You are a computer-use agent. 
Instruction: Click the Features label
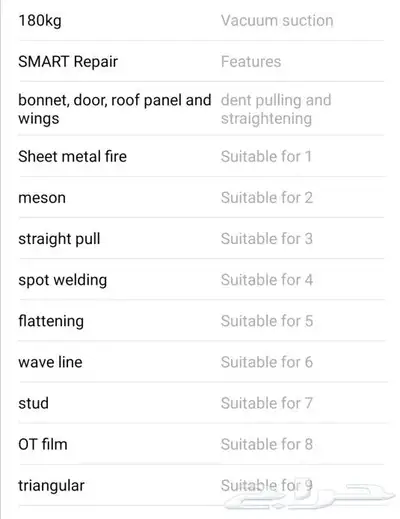pos(251,62)
